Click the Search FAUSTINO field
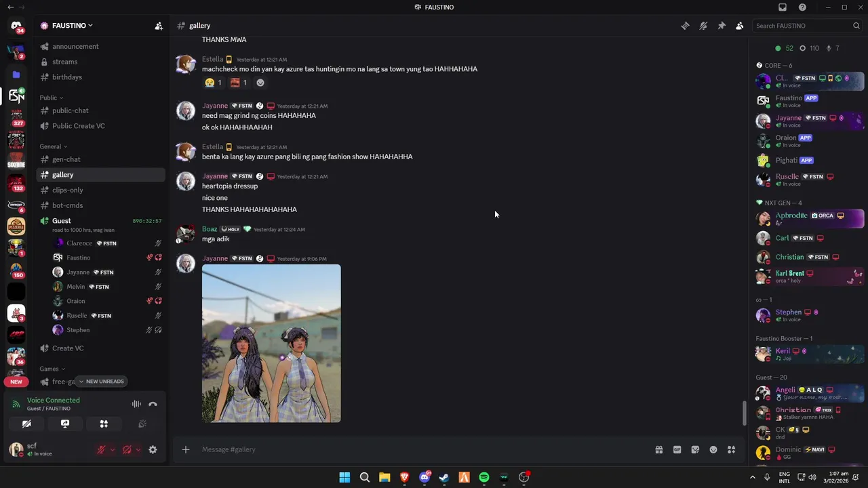This screenshot has width=868, height=488. coord(807,26)
